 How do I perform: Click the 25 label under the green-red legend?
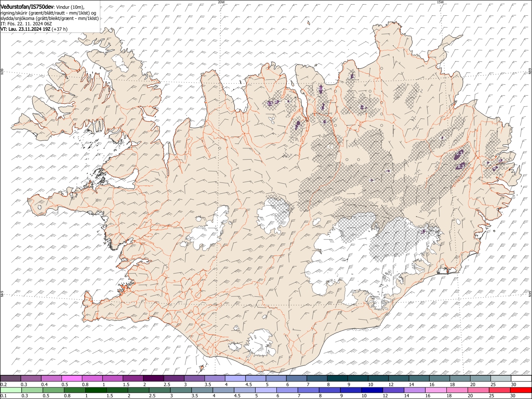coord(491,396)
